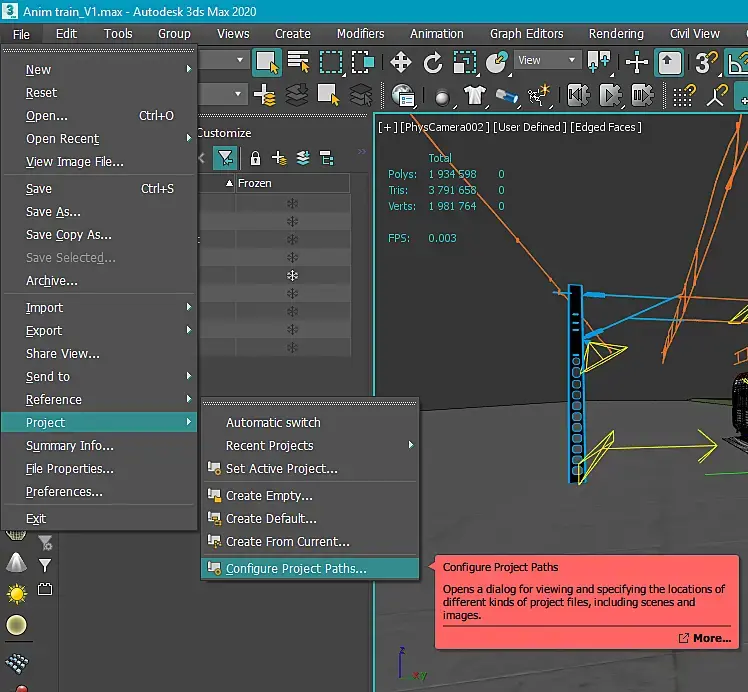This screenshot has width=748, height=692.
Task: Open the Graph Editors menu
Action: coord(527,34)
